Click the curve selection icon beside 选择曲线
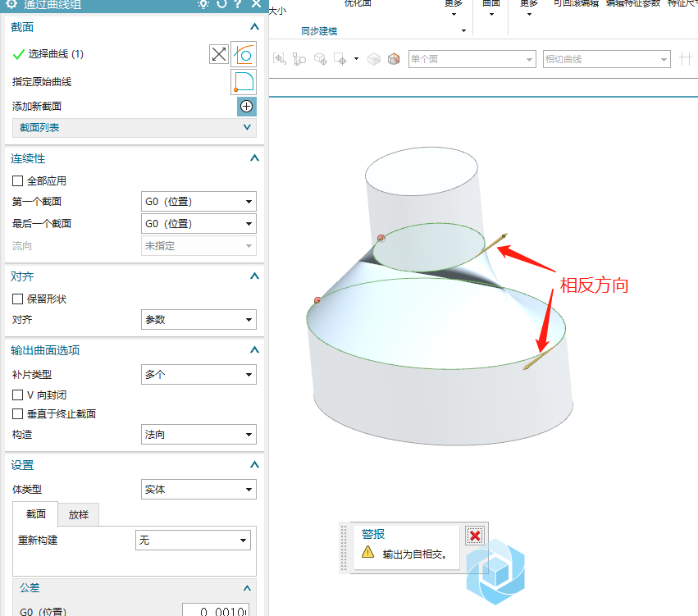Screen dimensions: 698x616 click(x=244, y=54)
